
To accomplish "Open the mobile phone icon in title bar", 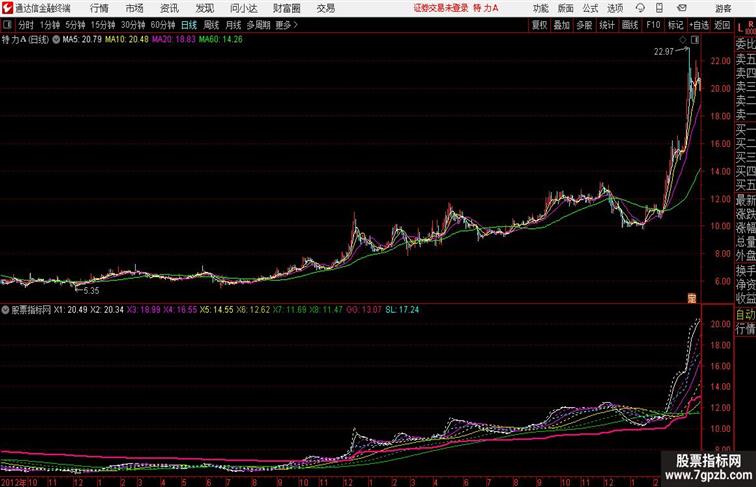I will click(x=659, y=8).
